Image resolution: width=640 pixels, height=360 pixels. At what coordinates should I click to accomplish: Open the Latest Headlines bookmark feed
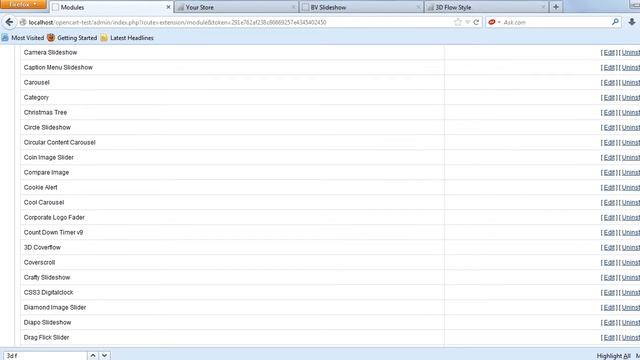point(127,38)
